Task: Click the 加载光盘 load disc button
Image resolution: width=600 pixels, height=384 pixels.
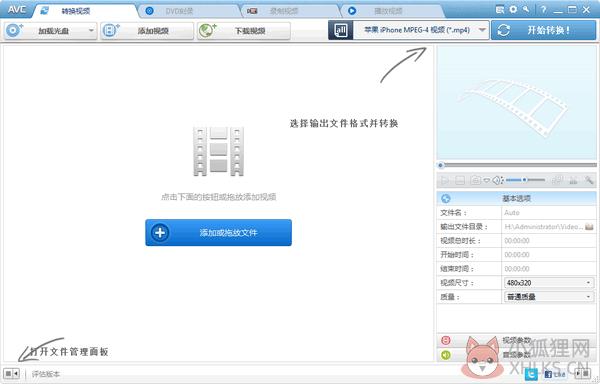Action: 51,31
